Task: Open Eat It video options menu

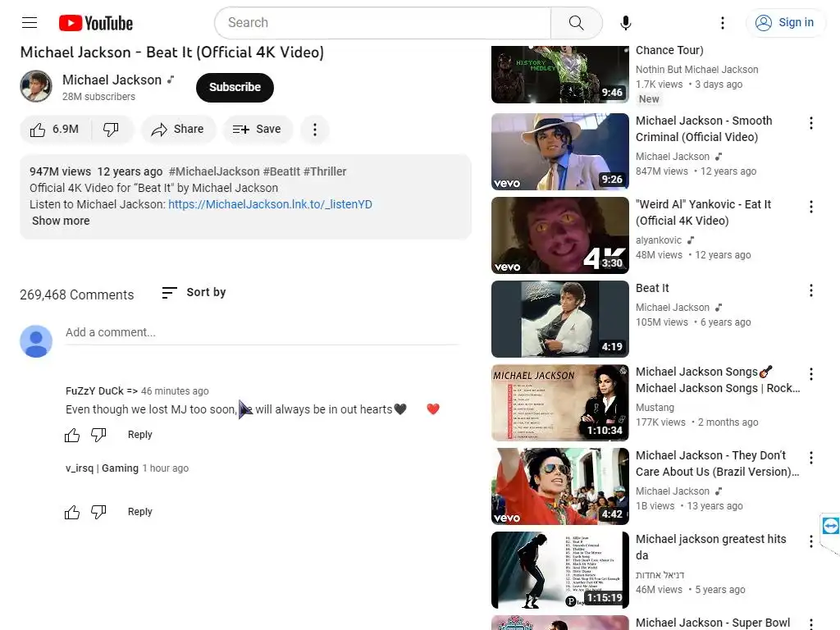Action: (811, 207)
